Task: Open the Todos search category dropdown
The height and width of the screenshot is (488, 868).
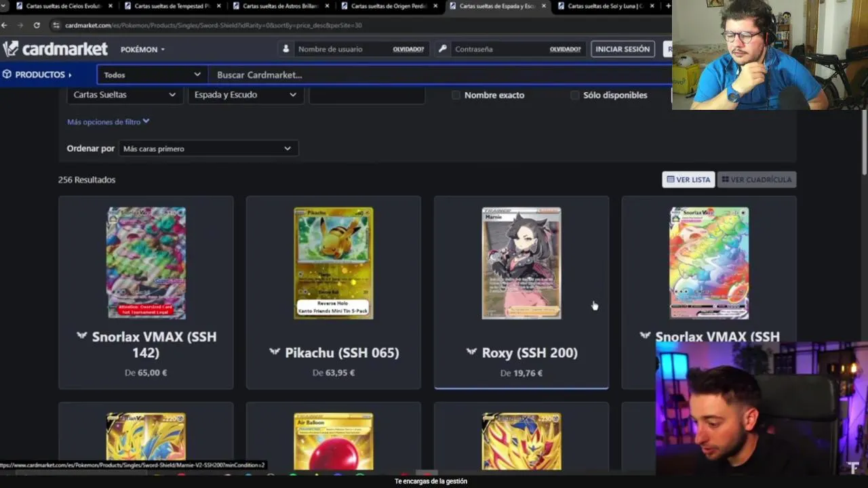Action: pyautogui.click(x=152, y=75)
